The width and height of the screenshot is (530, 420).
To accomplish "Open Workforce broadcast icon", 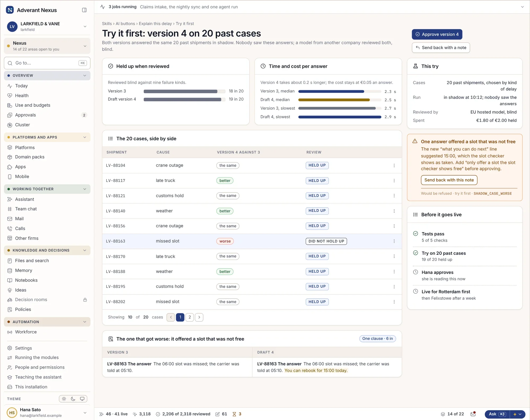I will pyautogui.click(x=10, y=332).
